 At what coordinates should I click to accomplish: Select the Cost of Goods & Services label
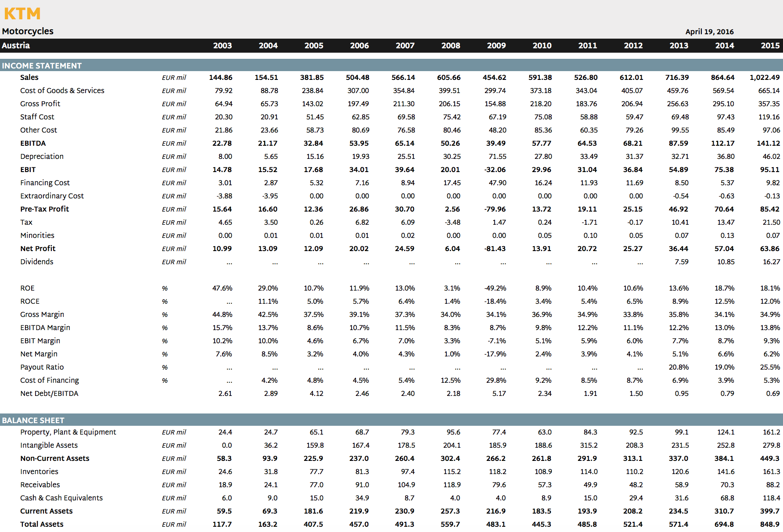(x=62, y=90)
